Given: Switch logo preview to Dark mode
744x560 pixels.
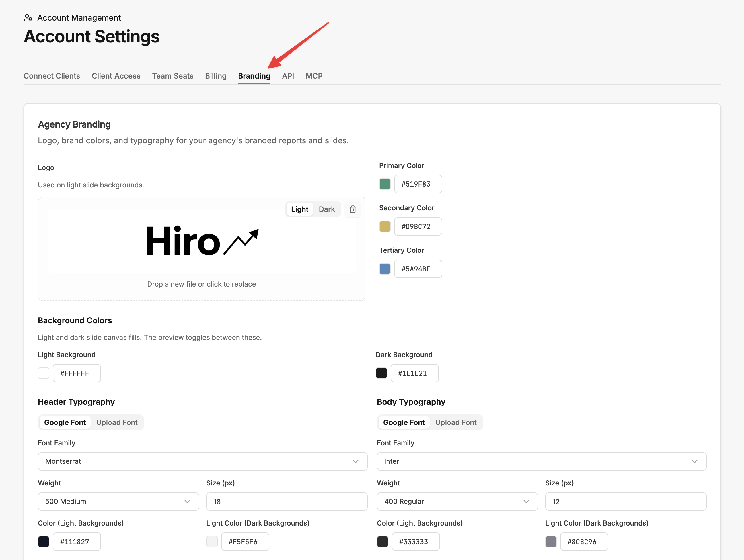Looking at the screenshot, I should (327, 209).
